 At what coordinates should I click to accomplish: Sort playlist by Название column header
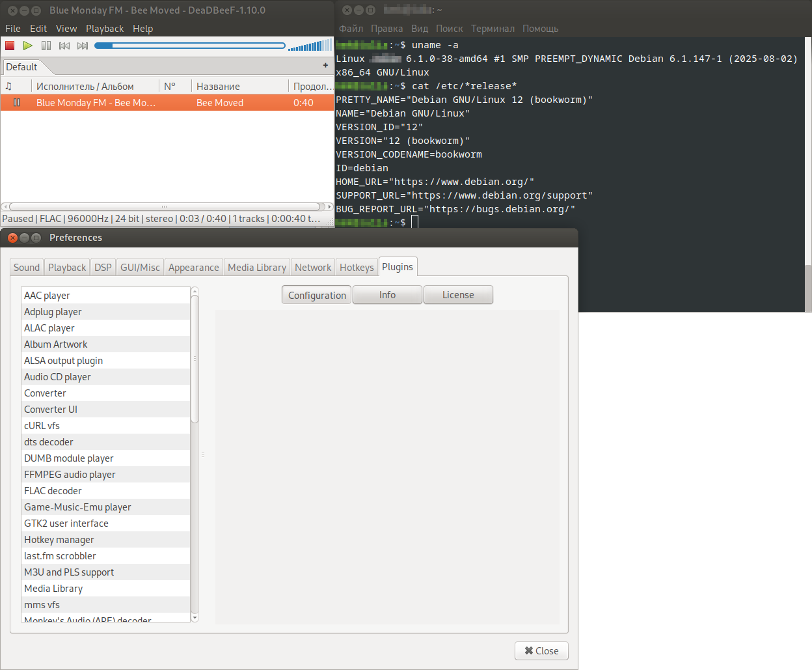click(x=219, y=87)
